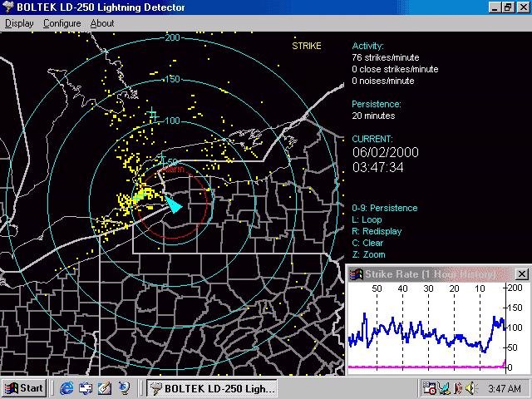
Task: Click the Strike Rate window icon
Action: (x=355, y=274)
